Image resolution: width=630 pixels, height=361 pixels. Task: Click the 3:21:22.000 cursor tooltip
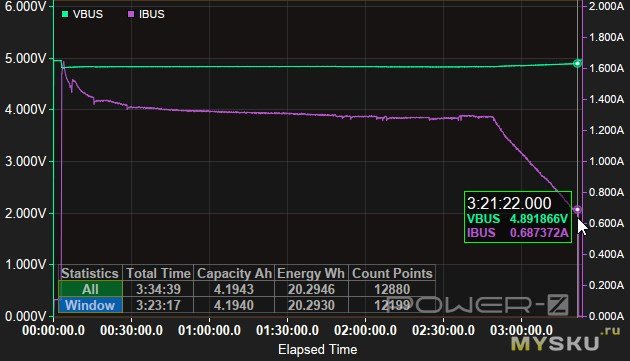[518, 217]
